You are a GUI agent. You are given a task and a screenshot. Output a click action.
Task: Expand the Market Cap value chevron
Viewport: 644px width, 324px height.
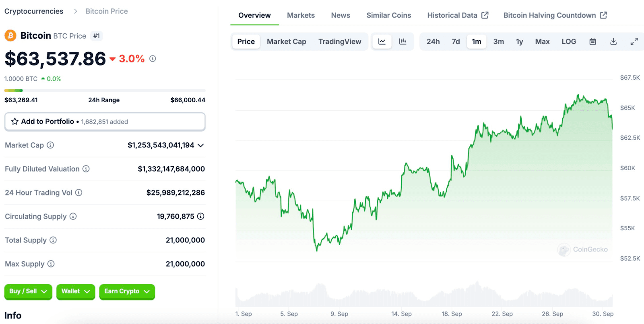tap(200, 145)
